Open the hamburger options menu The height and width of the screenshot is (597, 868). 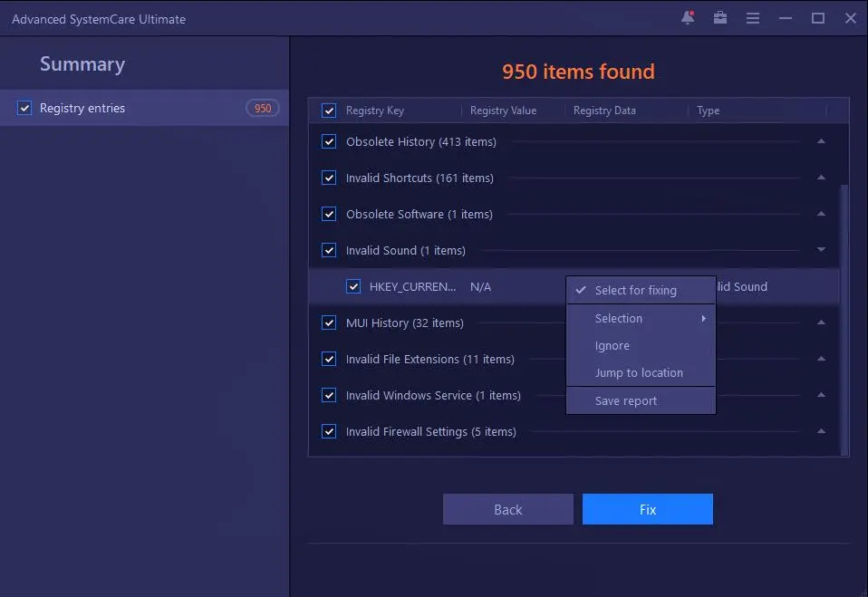click(753, 18)
